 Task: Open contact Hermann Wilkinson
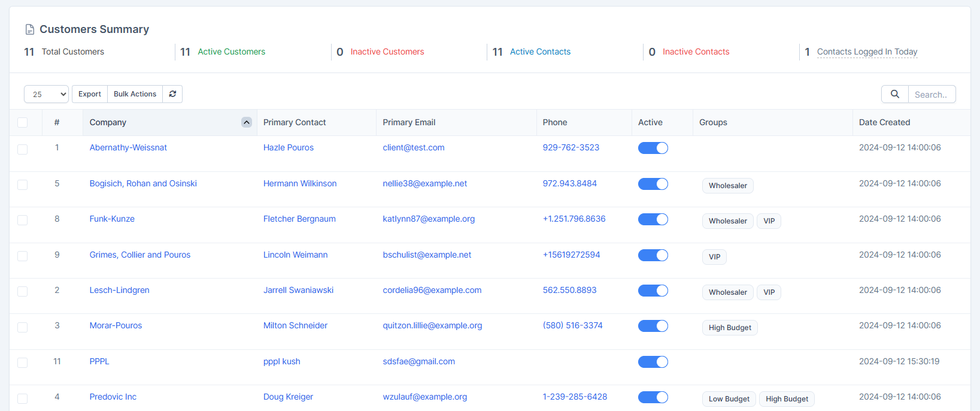(300, 183)
